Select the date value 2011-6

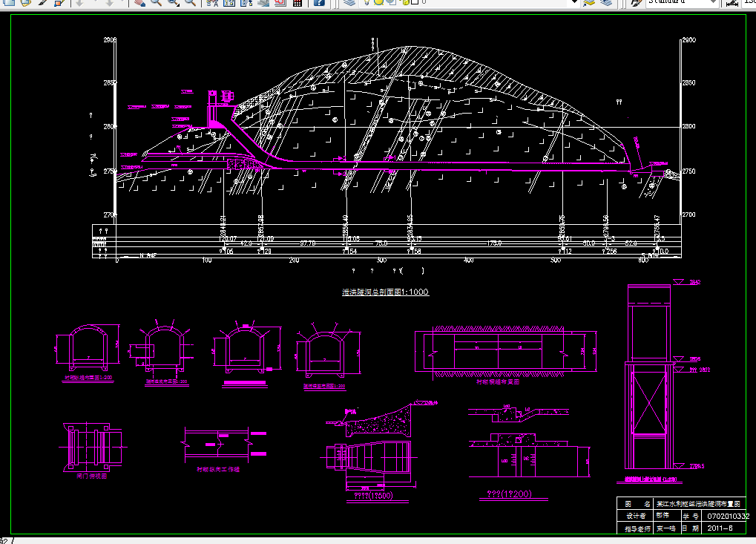click(x=720, y=528)
